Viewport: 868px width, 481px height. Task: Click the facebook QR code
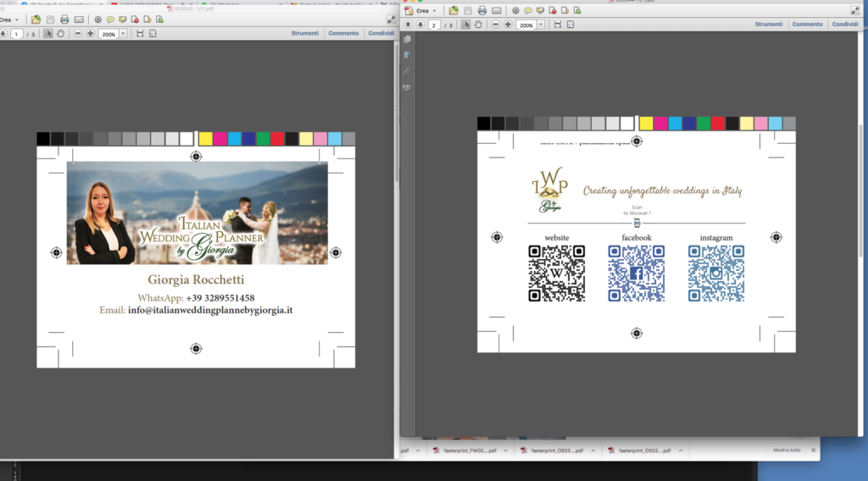[636, 274]
